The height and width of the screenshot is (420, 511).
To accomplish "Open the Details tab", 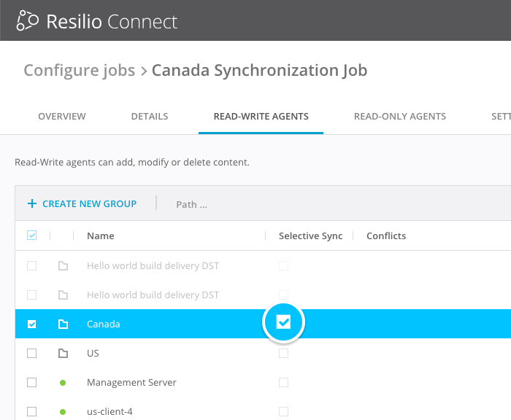I will click(150, 116).
